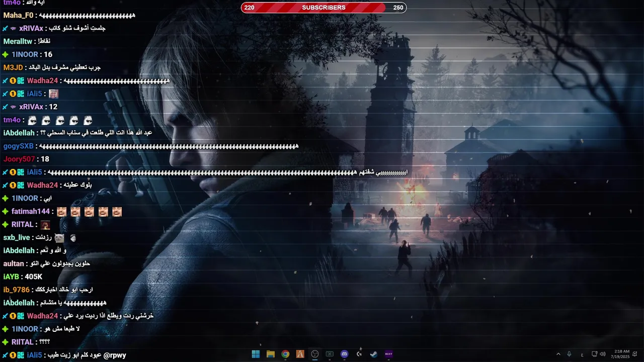Select tm4o username beside the skull emotes
This screenshot has height=362, width=644.
pyautogui.click(x=12, y=120)
